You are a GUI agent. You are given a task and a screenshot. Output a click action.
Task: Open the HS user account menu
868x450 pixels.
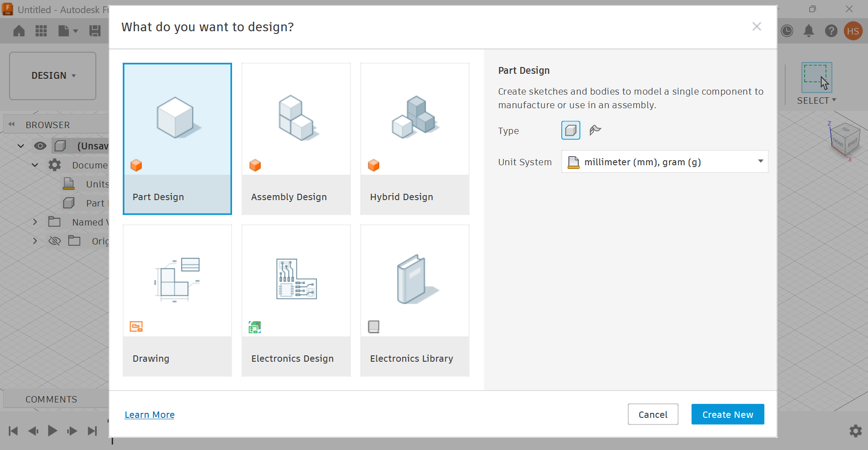point(854,31)
